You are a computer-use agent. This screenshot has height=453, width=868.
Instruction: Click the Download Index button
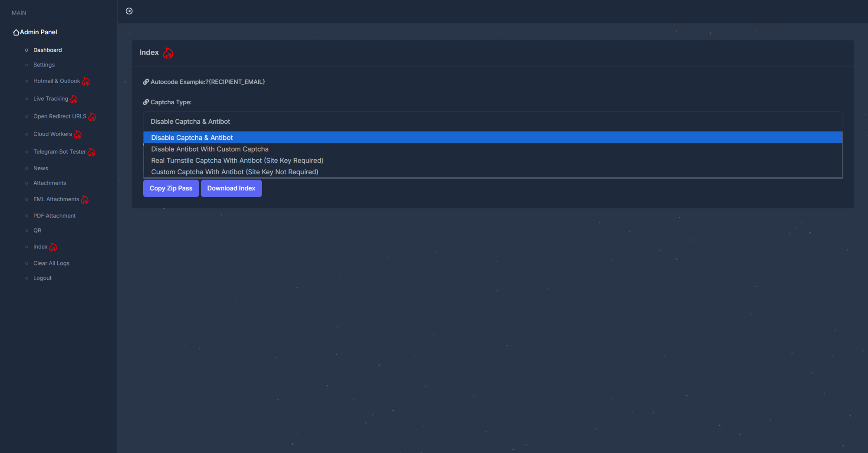coord(231,188)
